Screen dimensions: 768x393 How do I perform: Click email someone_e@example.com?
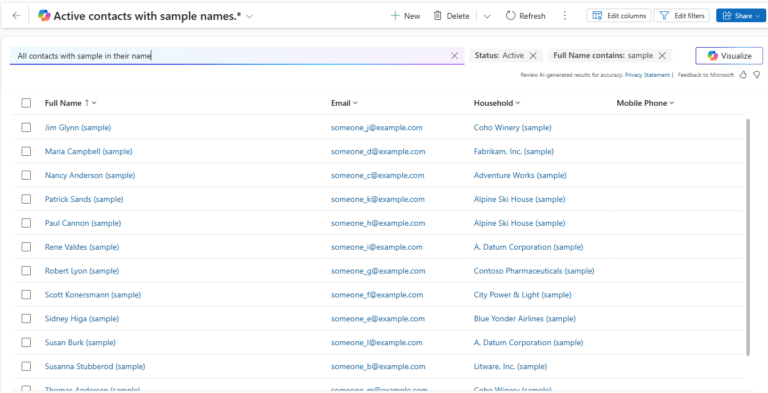click(x=378, y=319)
